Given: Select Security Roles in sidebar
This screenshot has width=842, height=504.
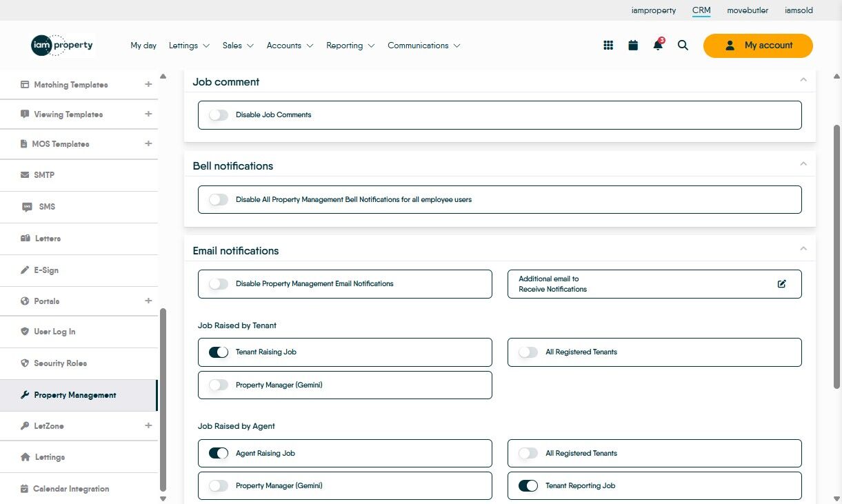Looking at the screenshot, I should [x=61, y=363].
